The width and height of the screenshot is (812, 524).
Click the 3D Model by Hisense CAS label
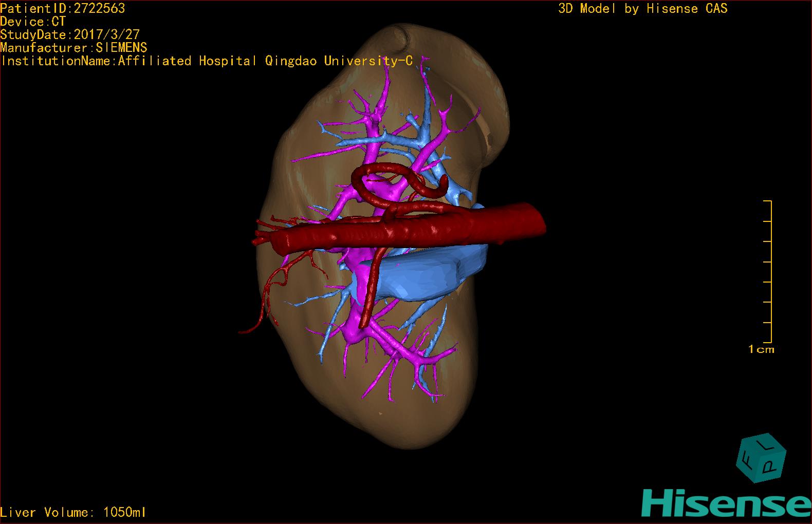[643, 8]
